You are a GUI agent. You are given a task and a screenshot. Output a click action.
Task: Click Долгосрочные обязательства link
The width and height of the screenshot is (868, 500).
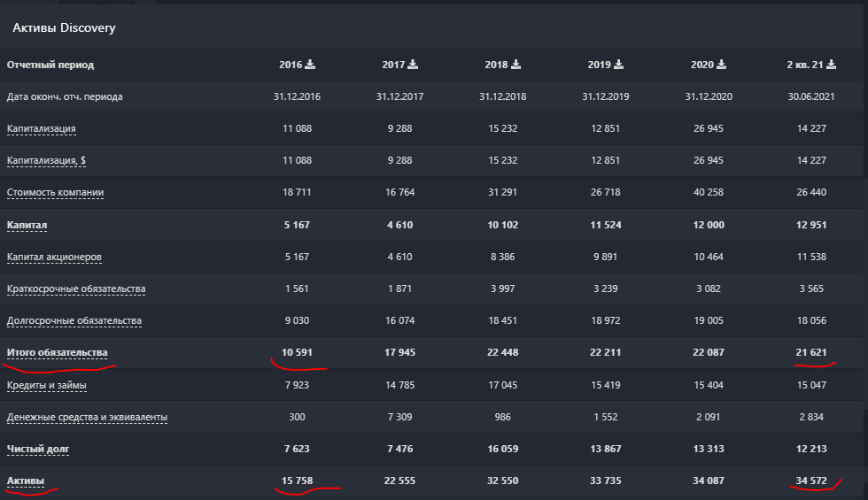tap(74, 320)
